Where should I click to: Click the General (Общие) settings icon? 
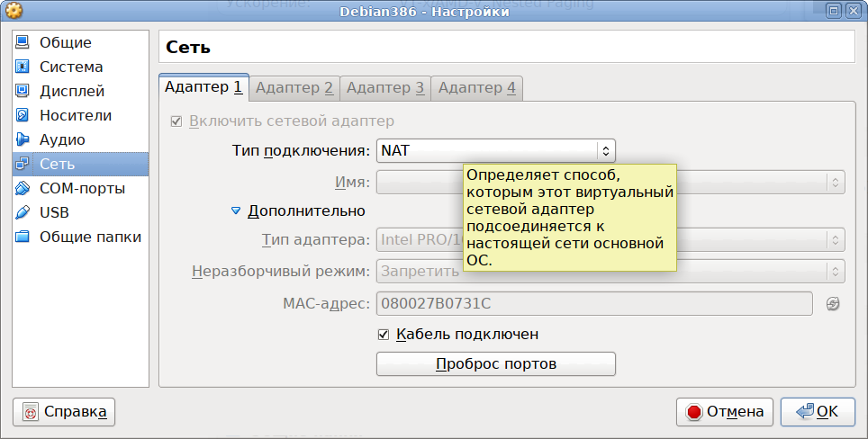click(x=23, y=42)
